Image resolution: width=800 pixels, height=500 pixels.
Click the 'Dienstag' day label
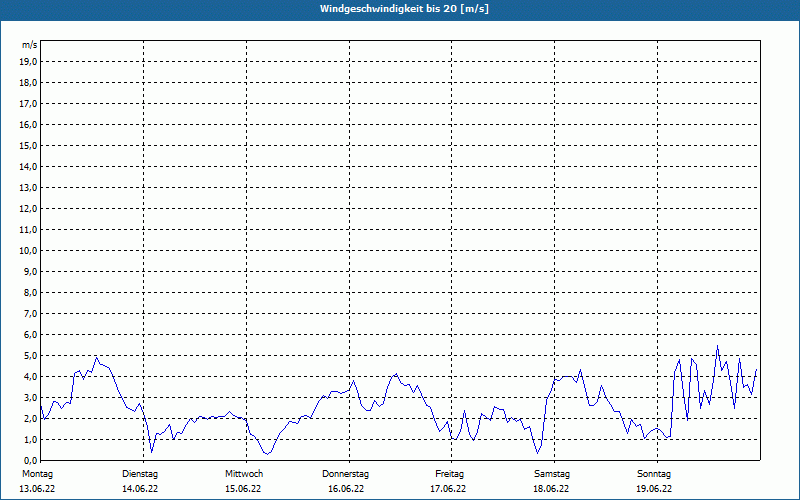pos(140,474)
